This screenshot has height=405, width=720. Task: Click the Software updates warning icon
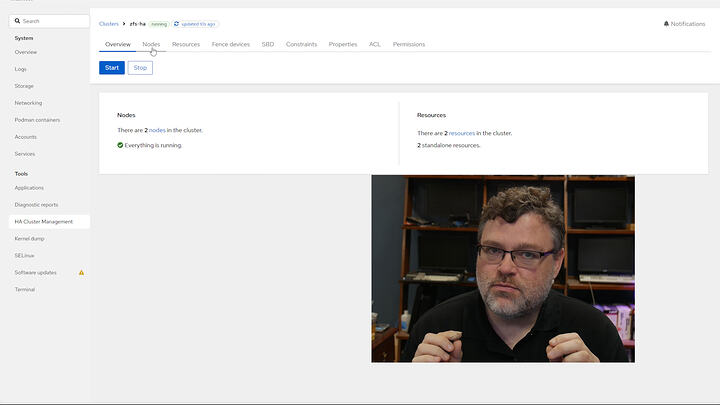(81, 272)
